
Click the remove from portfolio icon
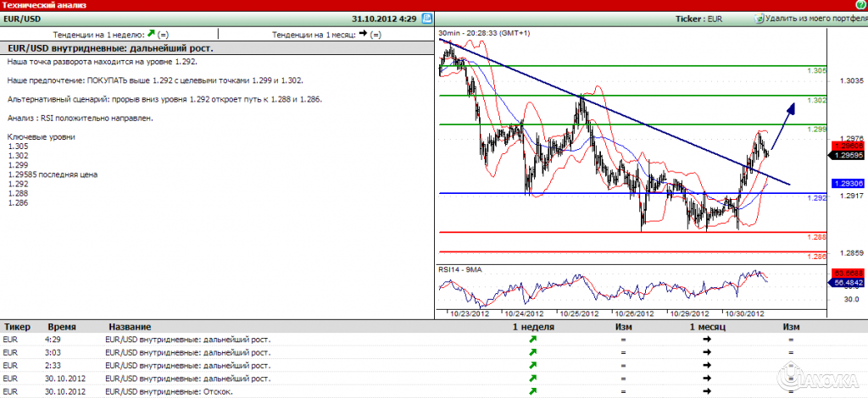[x=759, y=19]
